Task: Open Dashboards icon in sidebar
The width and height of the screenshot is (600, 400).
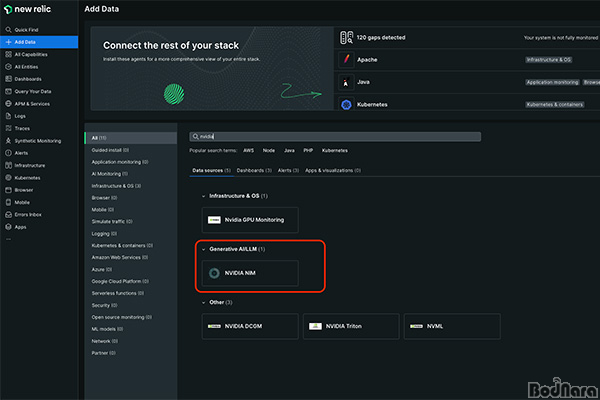Action: click(x=8, y=79)
